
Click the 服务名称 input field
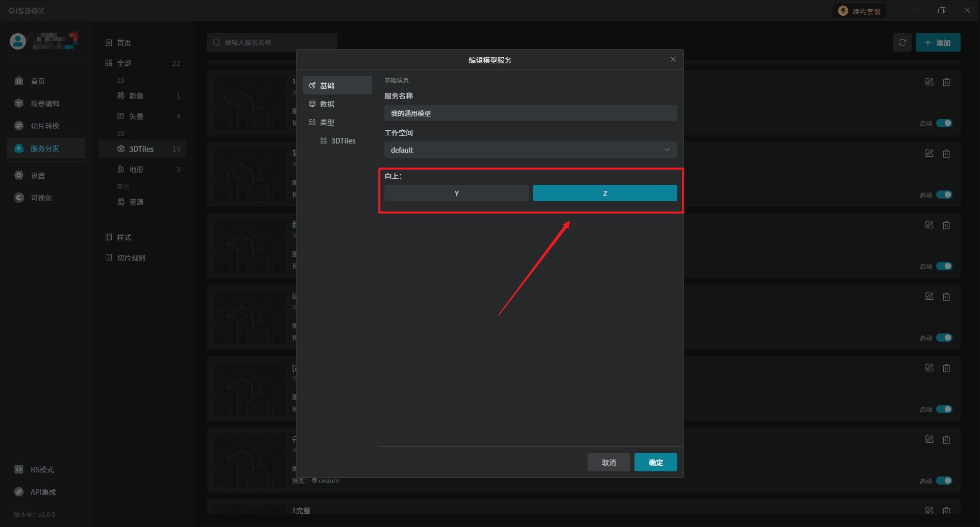tap(530, 113)
